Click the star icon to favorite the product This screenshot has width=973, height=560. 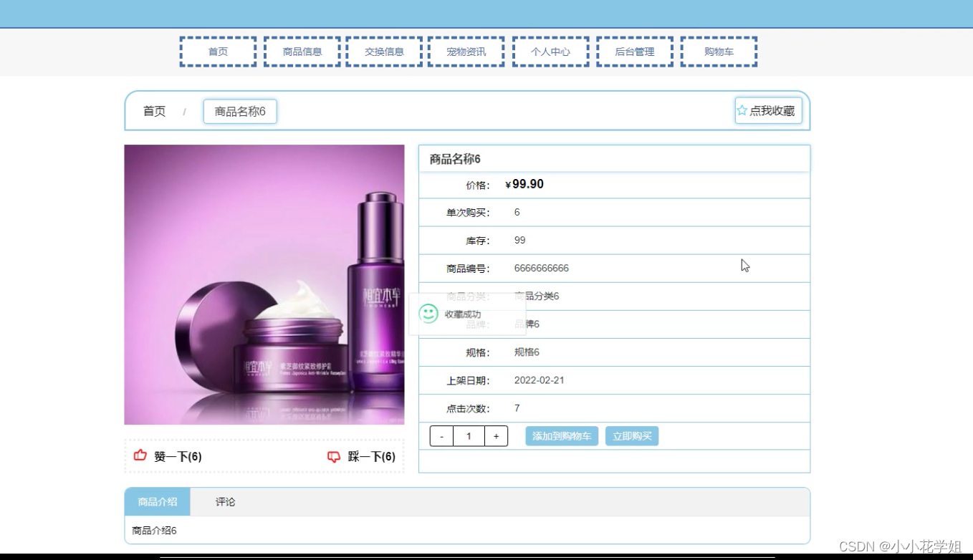tap(741, 110)
